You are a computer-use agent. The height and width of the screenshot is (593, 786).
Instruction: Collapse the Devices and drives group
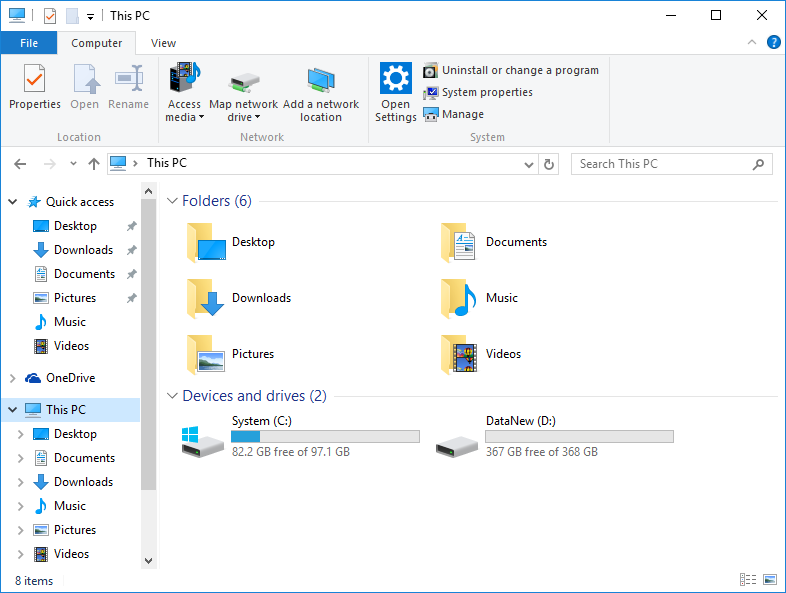pyautogui.click(x=172, y=396)
